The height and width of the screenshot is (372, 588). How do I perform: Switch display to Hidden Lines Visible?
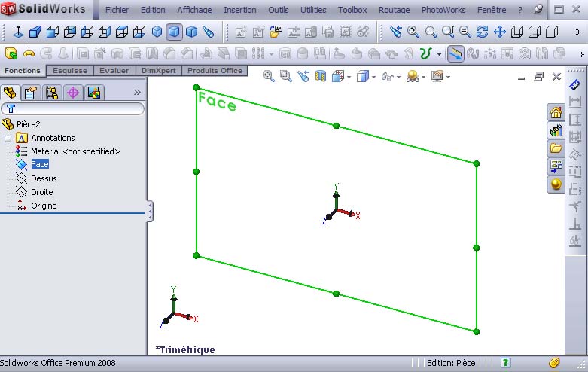pos(535,32)
